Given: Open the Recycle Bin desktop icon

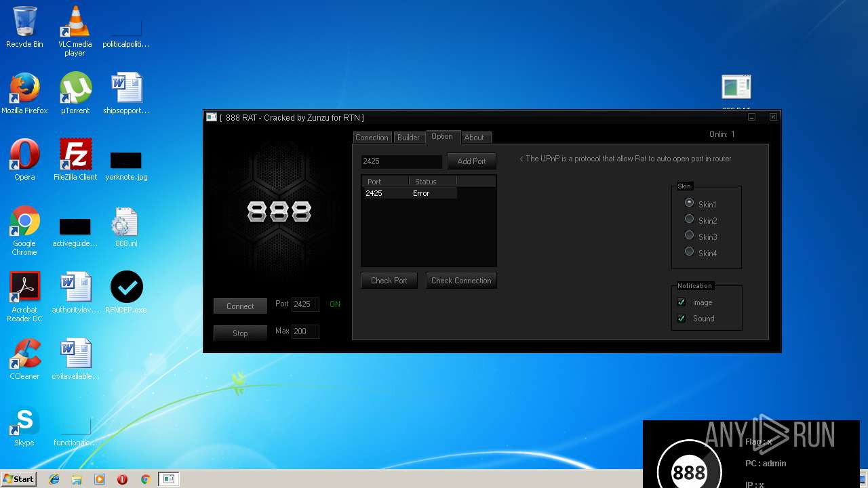Looking at the screenshot, I should point(24,27).
